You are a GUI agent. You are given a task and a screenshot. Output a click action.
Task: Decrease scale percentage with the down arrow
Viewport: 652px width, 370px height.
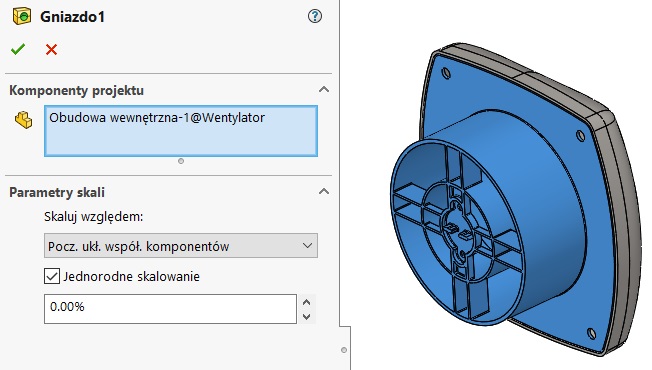(x=307, y=316)
